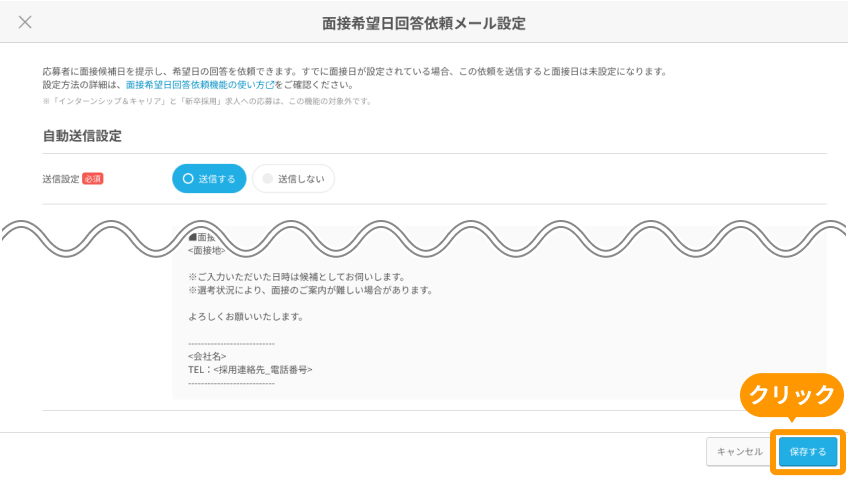Click the 必須 badge beside 送信設定
Image resolution: width=848 pixels, height=478 pixels.
point(92,179)
